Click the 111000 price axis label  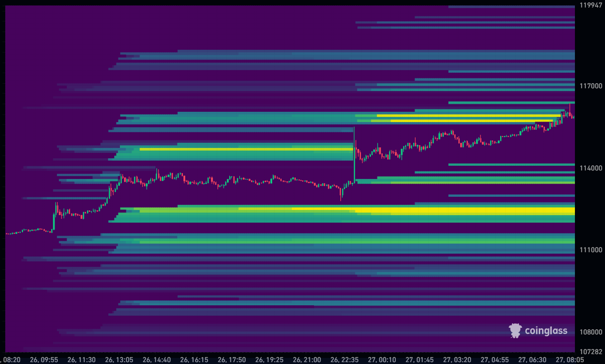pos(591,250)
